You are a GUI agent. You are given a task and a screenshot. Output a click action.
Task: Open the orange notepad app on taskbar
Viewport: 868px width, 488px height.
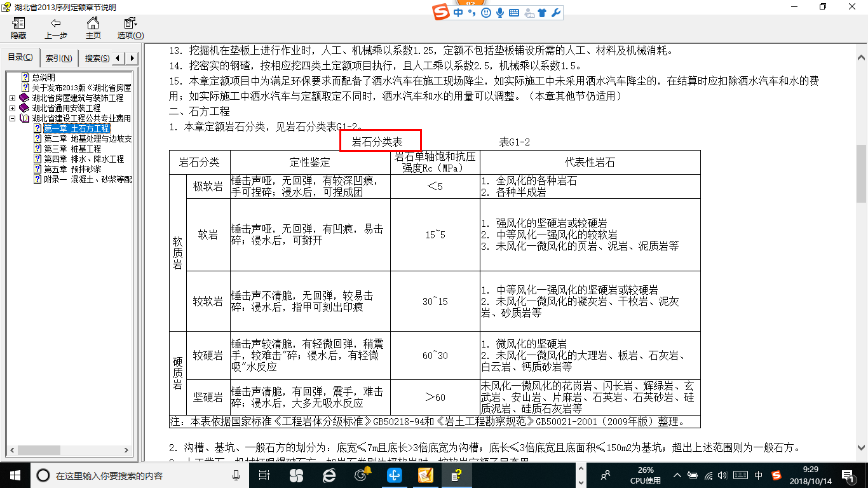pyautogui.click(x=426, y=475)
